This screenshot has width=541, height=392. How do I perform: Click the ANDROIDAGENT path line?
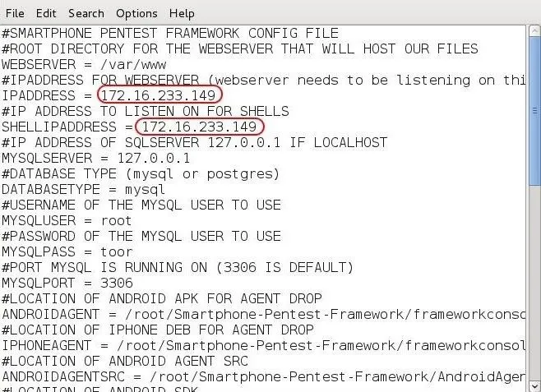264,314
